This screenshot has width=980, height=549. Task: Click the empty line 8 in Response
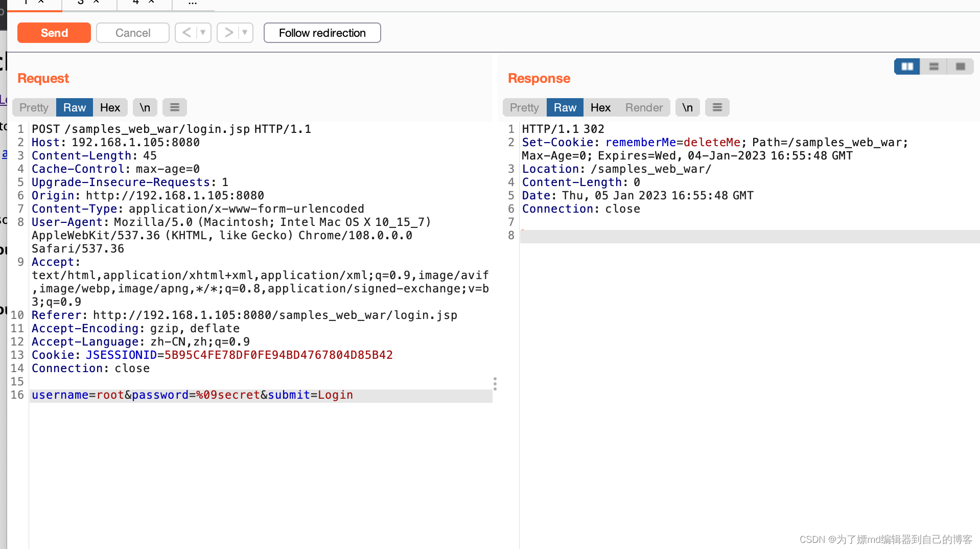[750, 236]
